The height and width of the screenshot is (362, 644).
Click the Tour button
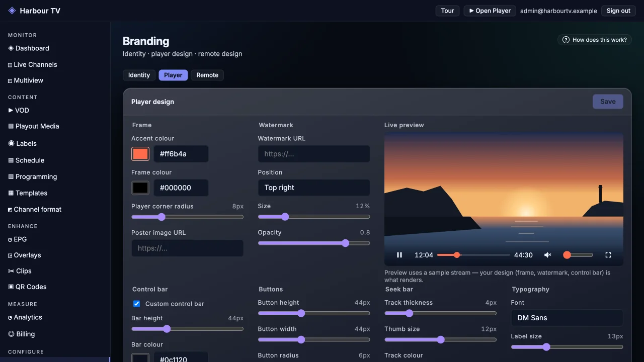click(447, 11)
